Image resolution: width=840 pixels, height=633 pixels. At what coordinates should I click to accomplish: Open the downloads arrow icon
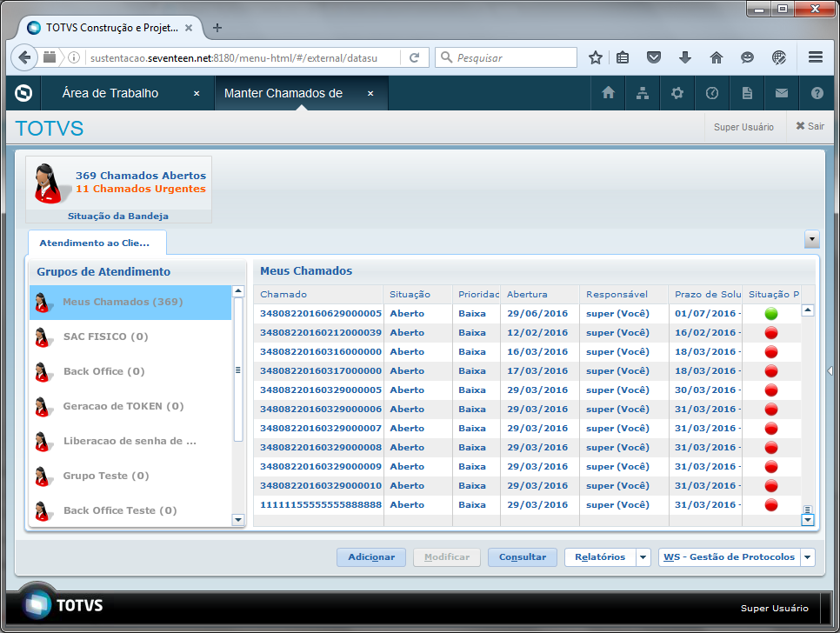(685, 57)
